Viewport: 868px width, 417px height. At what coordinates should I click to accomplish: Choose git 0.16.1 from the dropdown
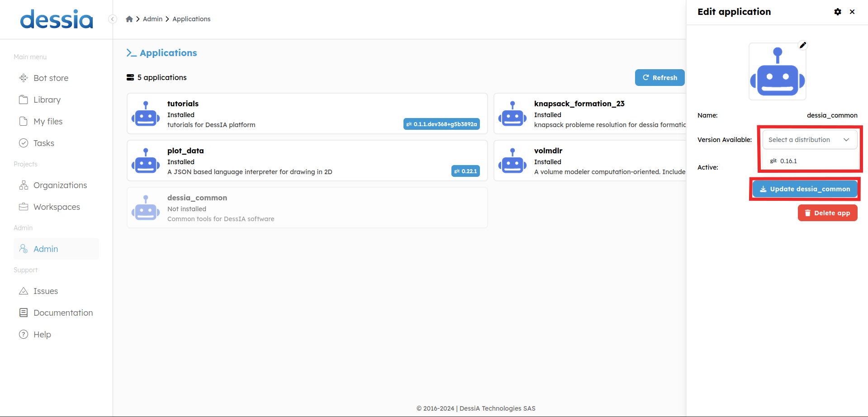click(810, 161)
